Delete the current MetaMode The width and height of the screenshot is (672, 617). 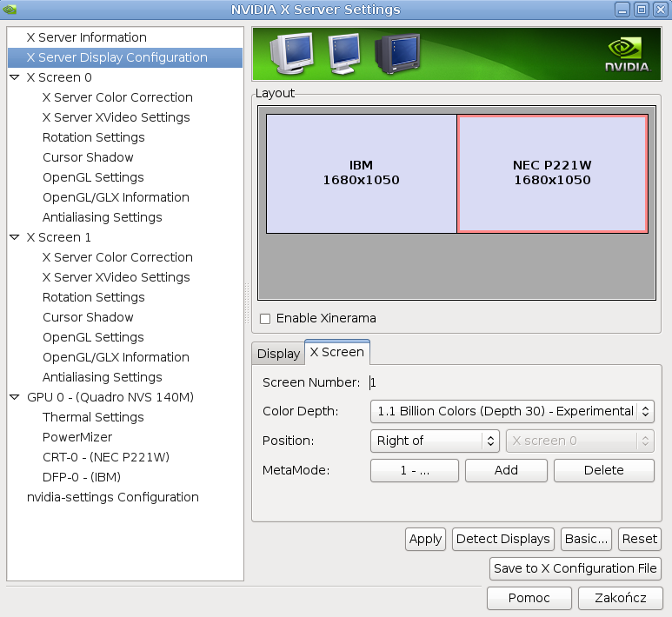coord(604,470)
